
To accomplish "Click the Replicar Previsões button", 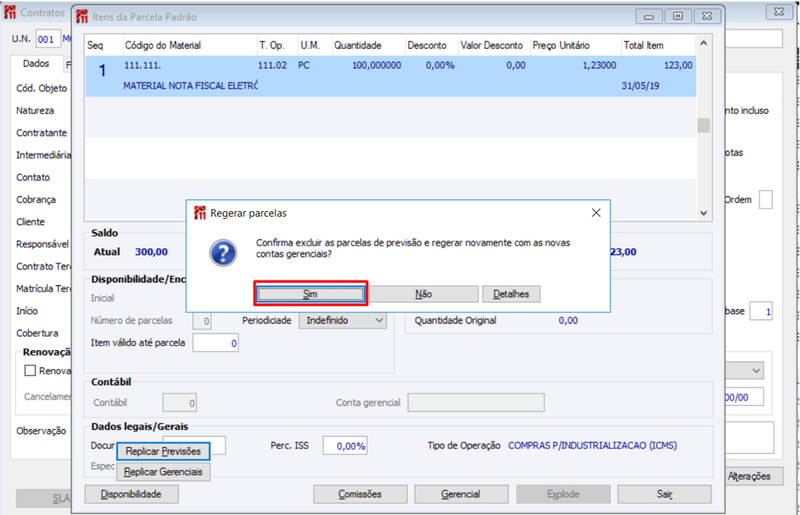I will coord(163,451).
